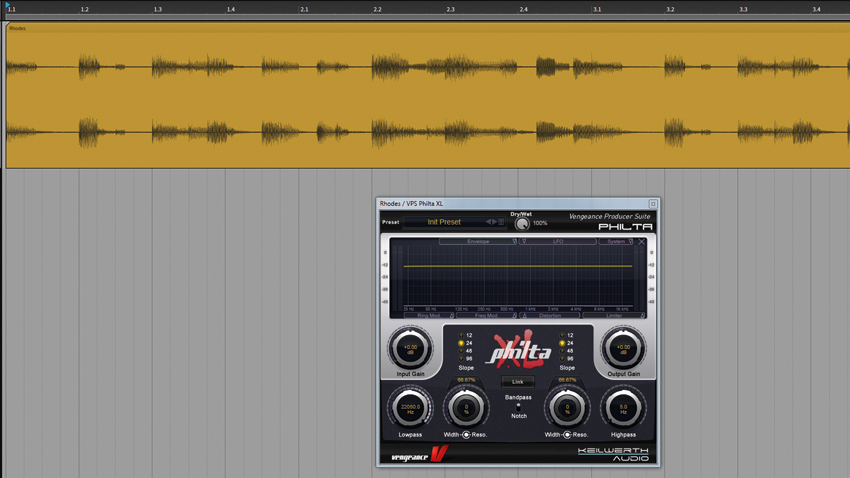850x478 pixels.
Task: Select the Rhodes audio clip
Action: point(428,95)
